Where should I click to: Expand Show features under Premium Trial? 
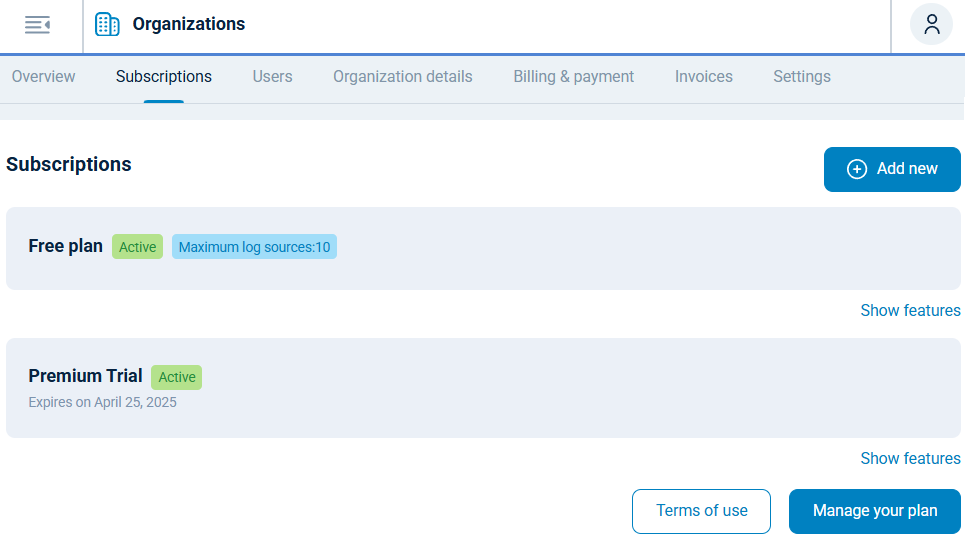910,459
